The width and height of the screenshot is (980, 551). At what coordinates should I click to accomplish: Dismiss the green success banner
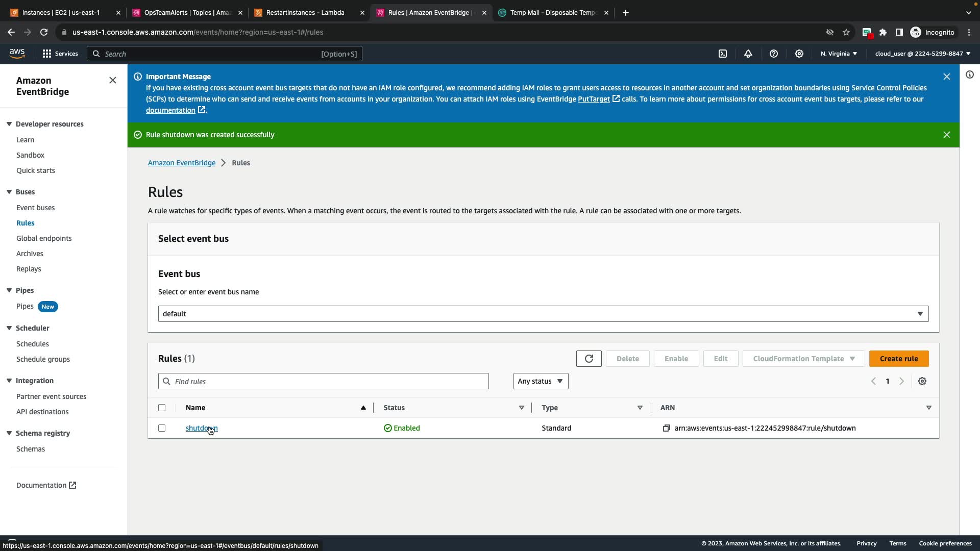coord(947,135)
